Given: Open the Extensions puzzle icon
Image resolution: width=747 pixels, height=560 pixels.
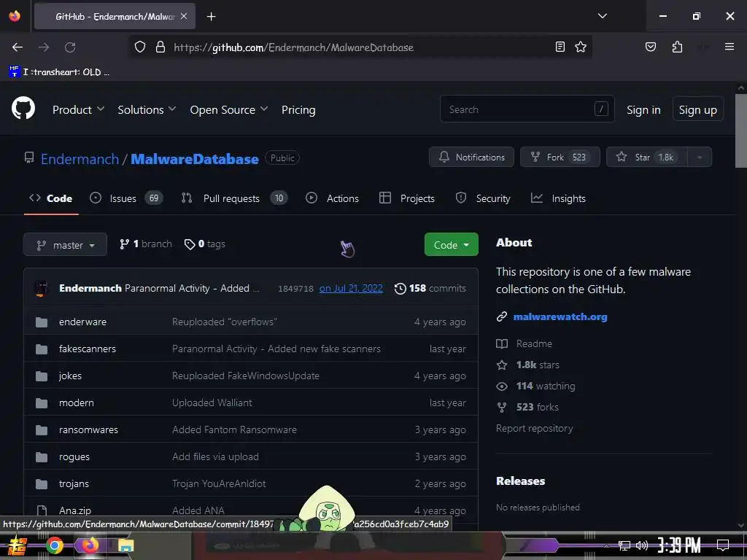Looking at the screenshot, I should [677, 47].
